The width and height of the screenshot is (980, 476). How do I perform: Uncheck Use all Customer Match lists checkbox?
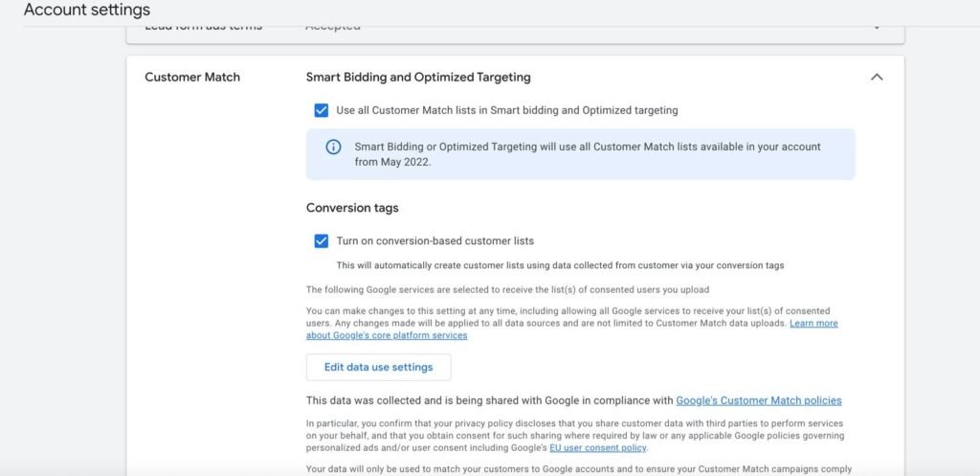coord(322,110)
